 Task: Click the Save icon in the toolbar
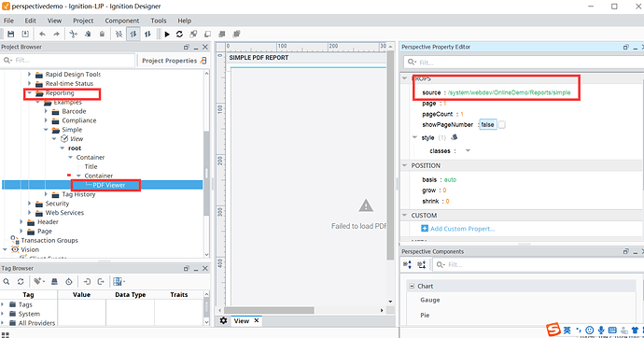(11, 35)
